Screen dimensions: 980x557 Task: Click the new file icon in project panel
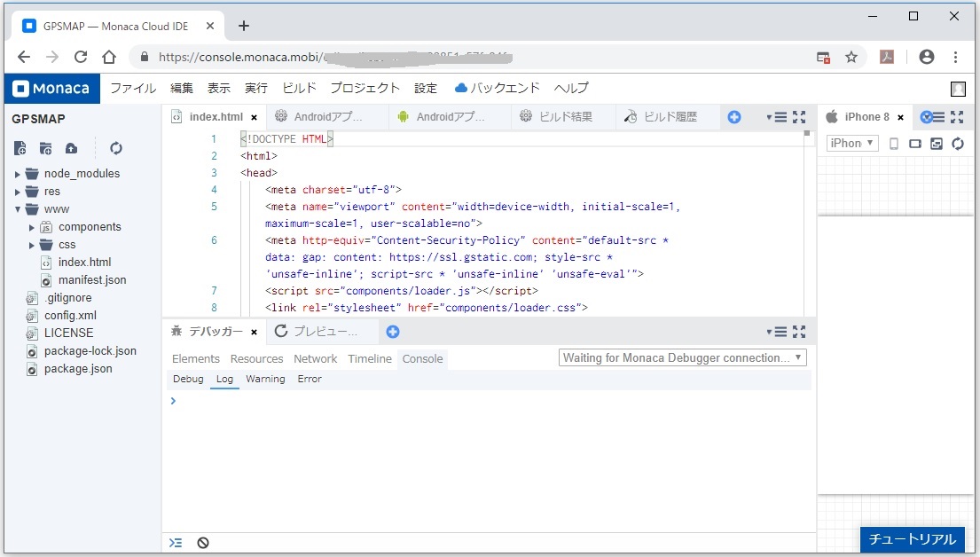coord(20,148)
